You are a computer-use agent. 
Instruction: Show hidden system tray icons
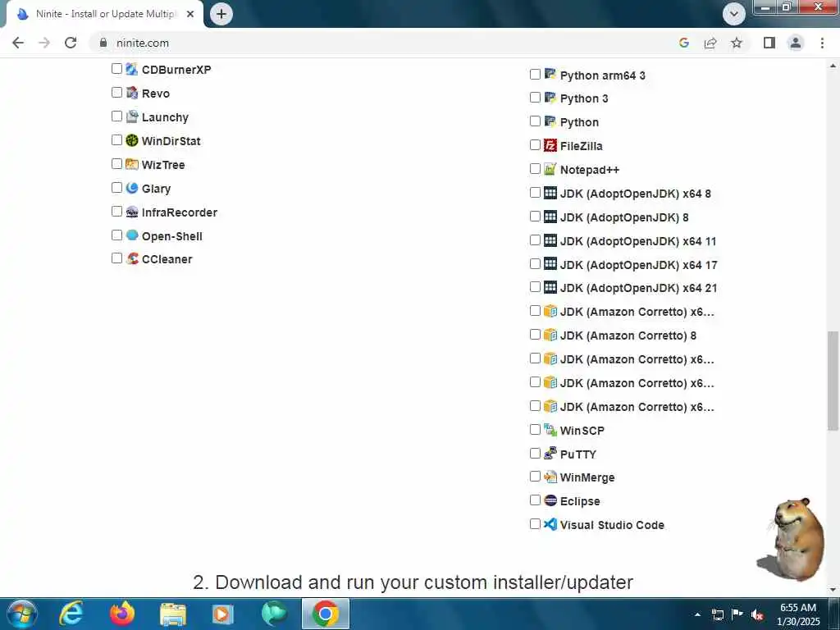pyautogui.click(x=697, y=614)
